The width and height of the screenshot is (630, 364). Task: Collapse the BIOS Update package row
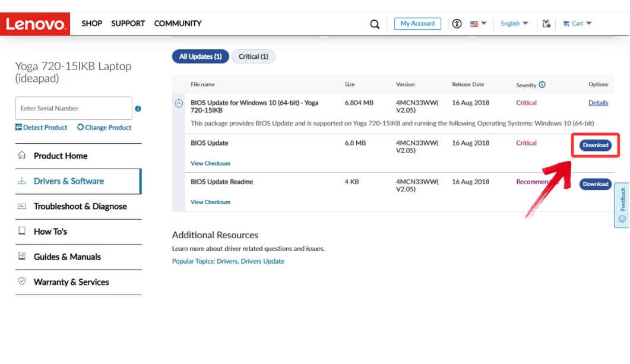coord(179,103)
